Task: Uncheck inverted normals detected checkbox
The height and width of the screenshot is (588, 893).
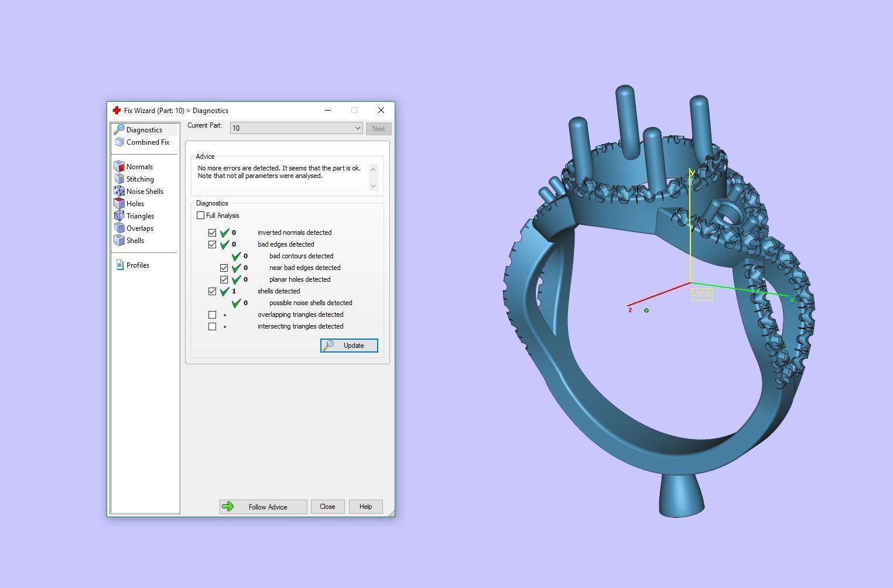Action: coord(213,233)
